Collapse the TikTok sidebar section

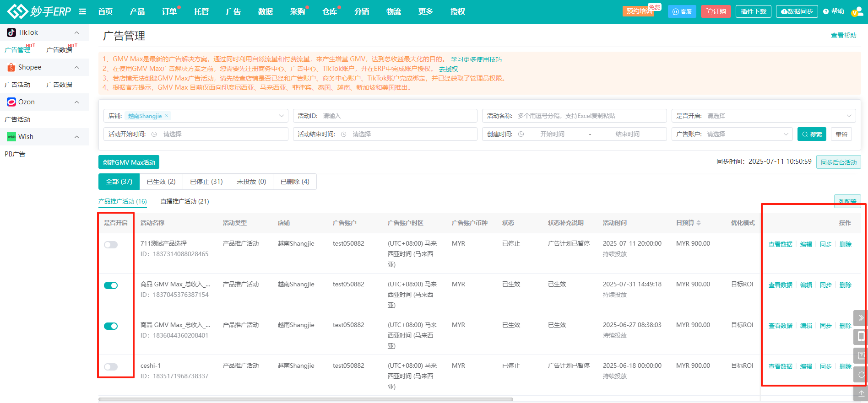tap(77, 32)
